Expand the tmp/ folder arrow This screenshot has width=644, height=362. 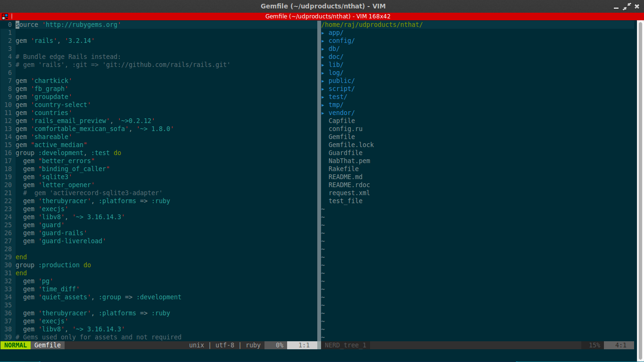[x=323, y=105]
